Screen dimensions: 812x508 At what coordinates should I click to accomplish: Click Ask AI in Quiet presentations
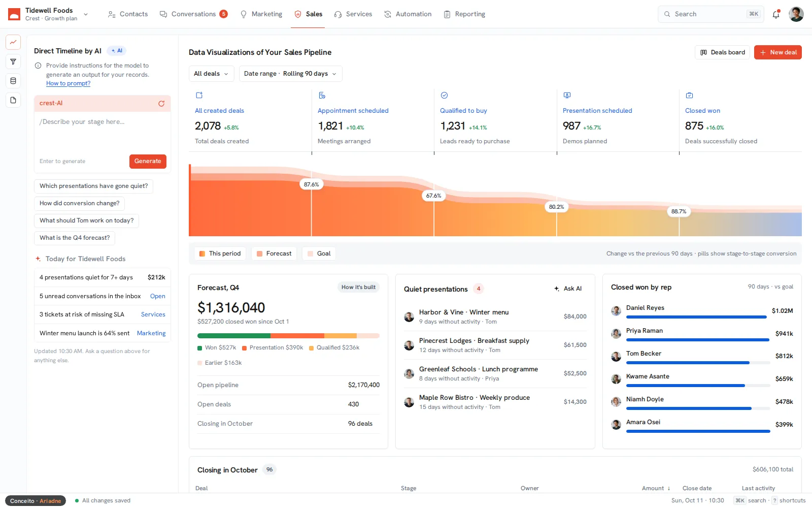[x=568, y=289]
